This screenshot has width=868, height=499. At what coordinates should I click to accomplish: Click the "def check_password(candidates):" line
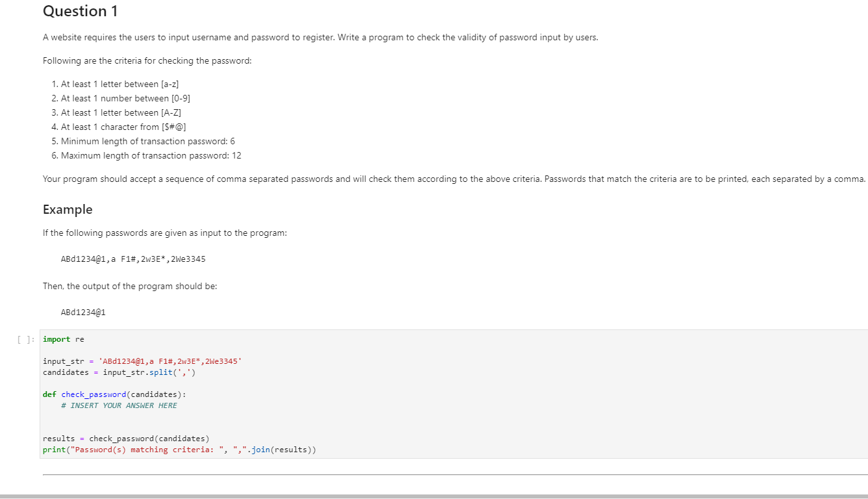pos(114,394)
